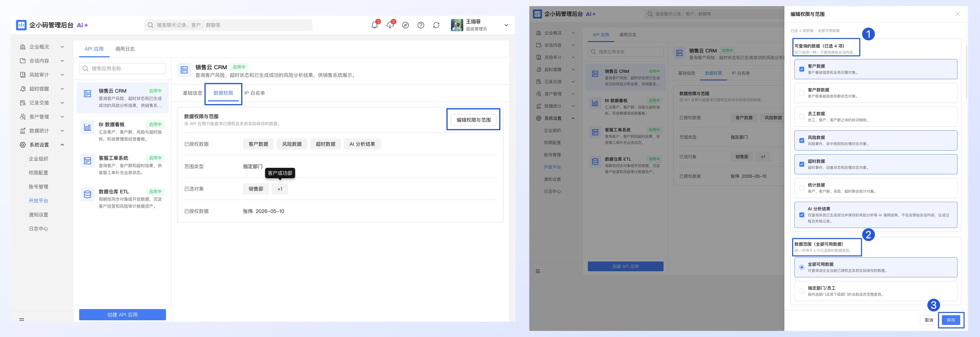Image resolution: width=980 pixels, height=337 pixels.
Task: Open the help question mark icon
Action: click(x=421, y=25)
